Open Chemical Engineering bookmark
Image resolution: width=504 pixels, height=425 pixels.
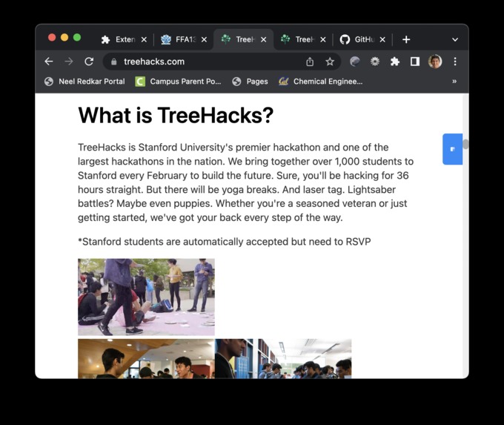point(321,82)
